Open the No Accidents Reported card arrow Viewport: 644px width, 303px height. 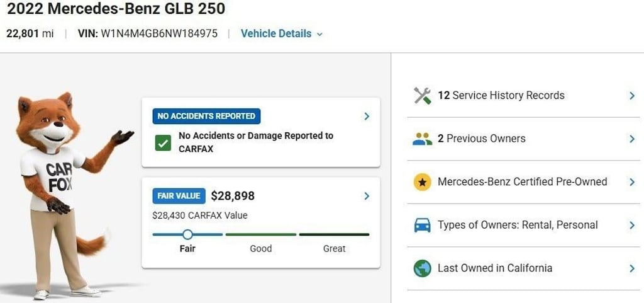point(367,117)
